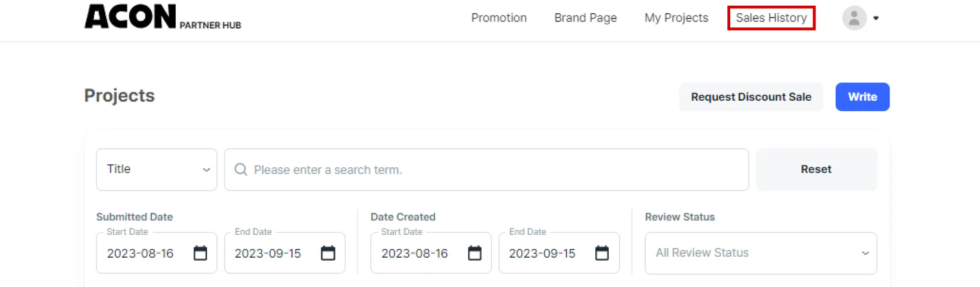Open the All Review Status dropdown
Image resolution: width=980 pixels, height=287 pixels.
point(760,253)
